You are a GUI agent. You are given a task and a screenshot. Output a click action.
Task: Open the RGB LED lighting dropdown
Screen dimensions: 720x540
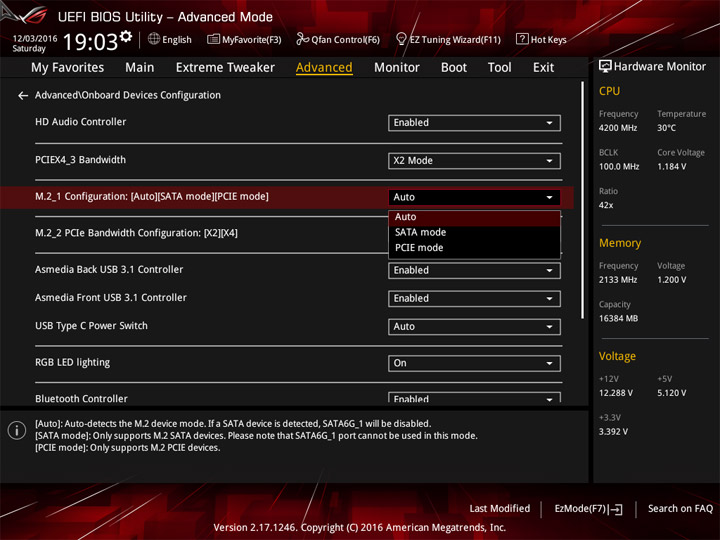pyautogui.click(x=474, y=363)
